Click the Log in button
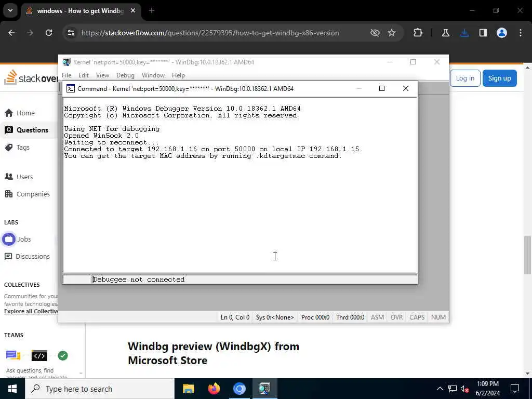532x399 pixels. [465, 78]
